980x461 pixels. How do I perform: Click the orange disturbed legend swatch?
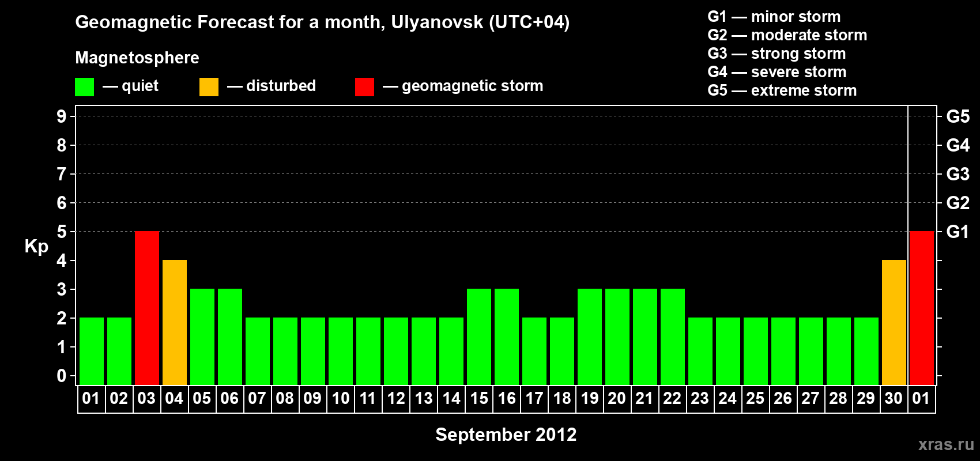pos(209,87)
